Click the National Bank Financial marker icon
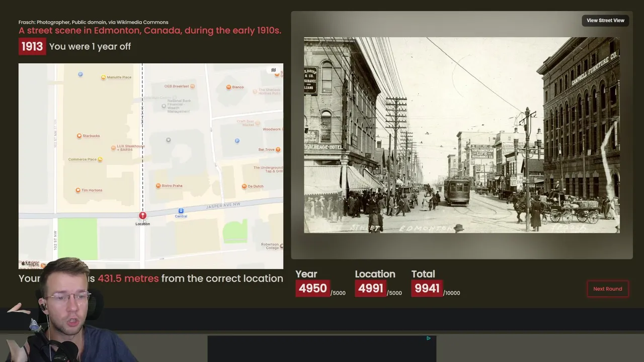This screenshot has width=644, height=362. (x=164, y=106)
